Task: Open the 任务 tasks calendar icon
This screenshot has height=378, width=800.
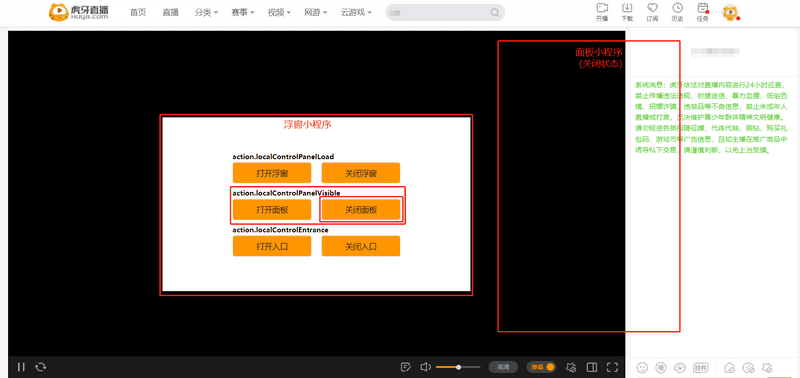Action: [x=703, y=12]
